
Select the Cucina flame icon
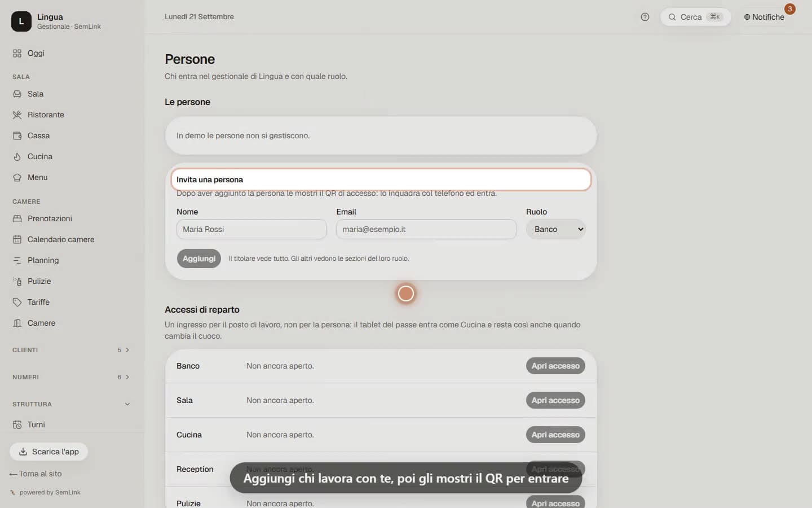[x=17, y=156]
